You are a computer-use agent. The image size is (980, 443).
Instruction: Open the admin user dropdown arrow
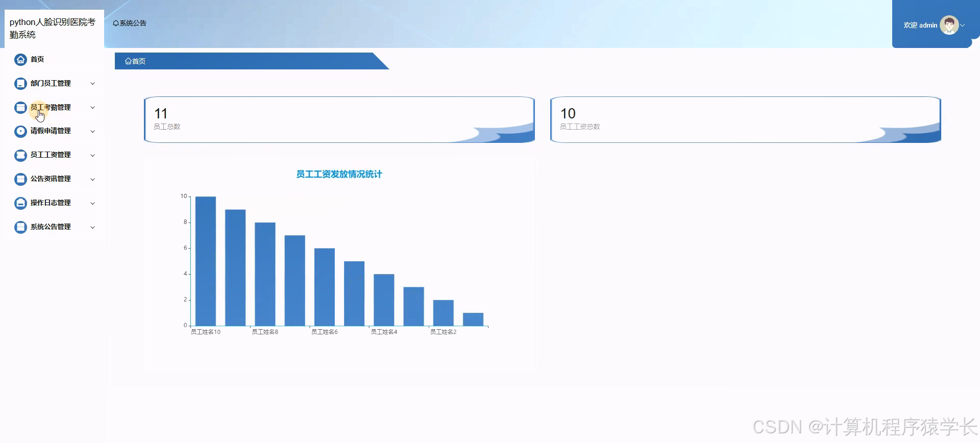(963, 25)
